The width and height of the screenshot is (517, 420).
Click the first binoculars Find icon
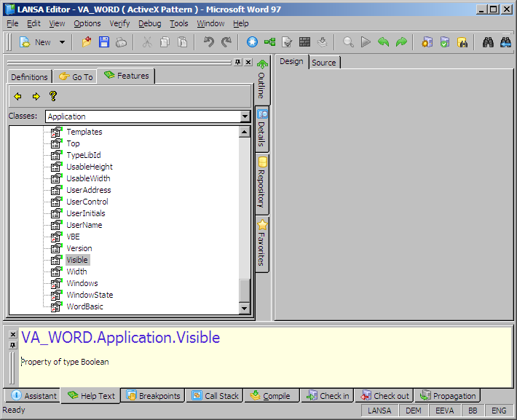(489, 42)
